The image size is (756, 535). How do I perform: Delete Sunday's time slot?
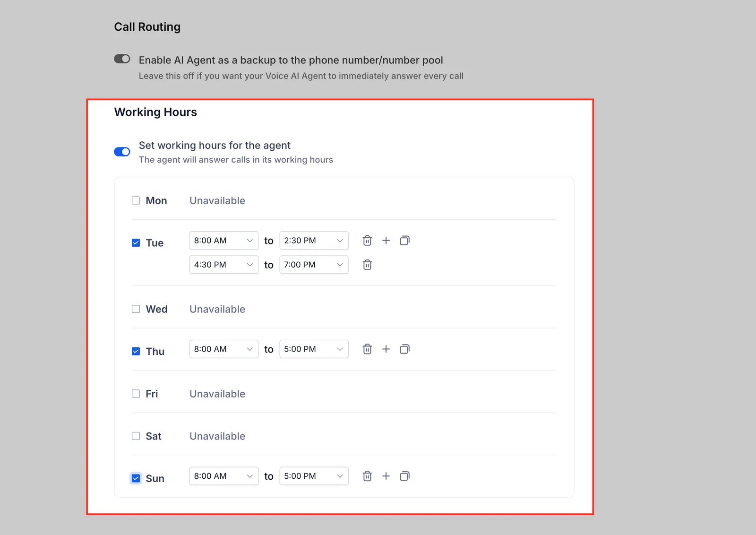(367, 476)
